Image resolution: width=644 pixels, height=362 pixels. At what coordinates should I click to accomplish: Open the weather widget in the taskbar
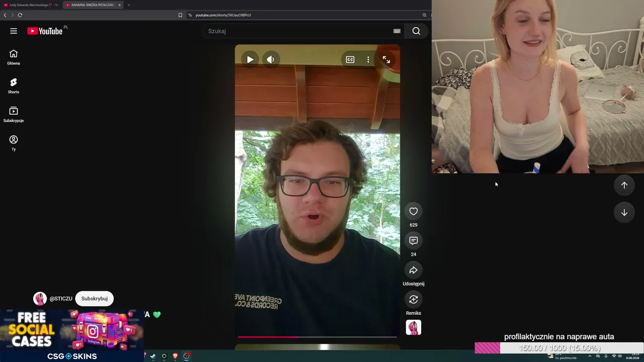pos(562,356)
